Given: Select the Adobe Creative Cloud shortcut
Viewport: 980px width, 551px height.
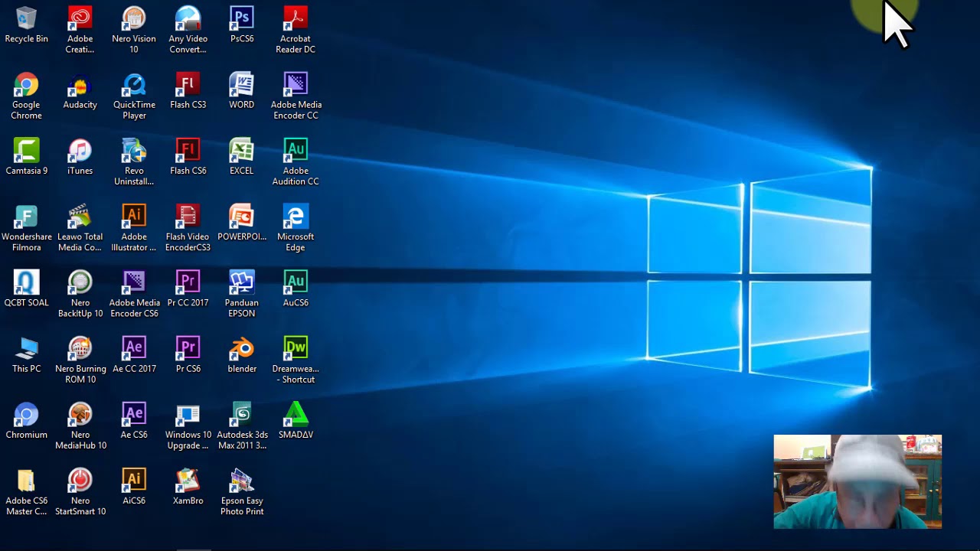Looking at the screenshot, I should click(x=80, y=18).
